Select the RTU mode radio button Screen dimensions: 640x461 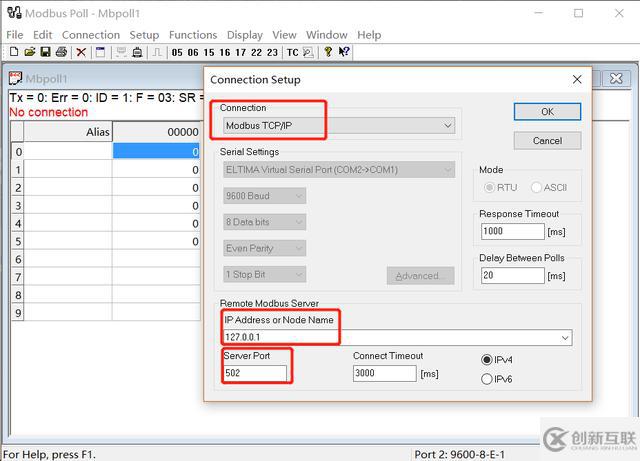pyautogui.click(x=489, y=187)
